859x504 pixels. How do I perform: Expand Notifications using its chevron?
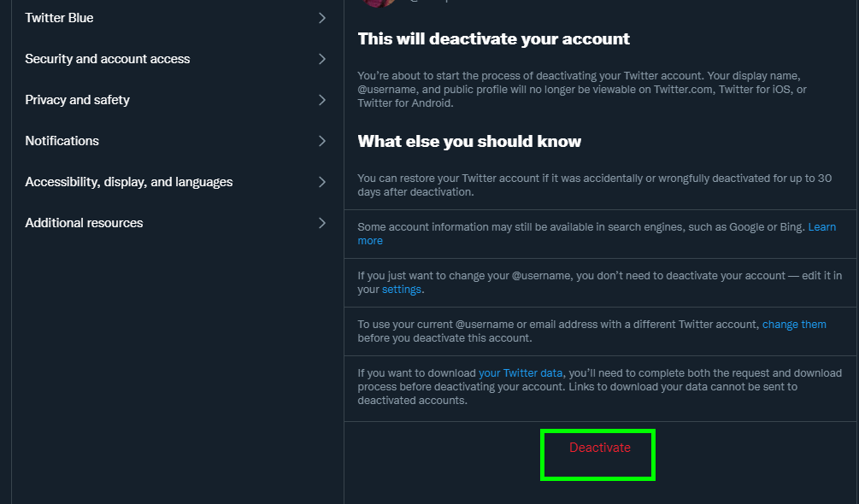pyautogui.click(x=322, y=141)
